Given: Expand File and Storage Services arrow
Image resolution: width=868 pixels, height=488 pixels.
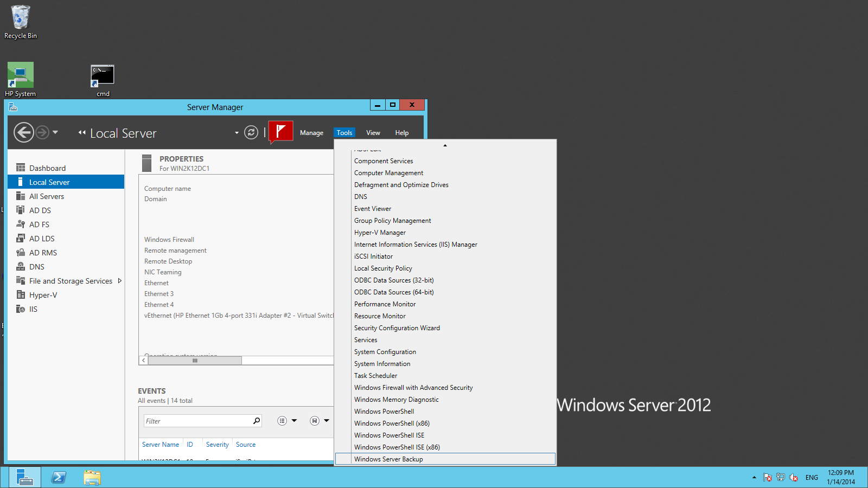Looking at the screenshot, I should coord(119,281).
